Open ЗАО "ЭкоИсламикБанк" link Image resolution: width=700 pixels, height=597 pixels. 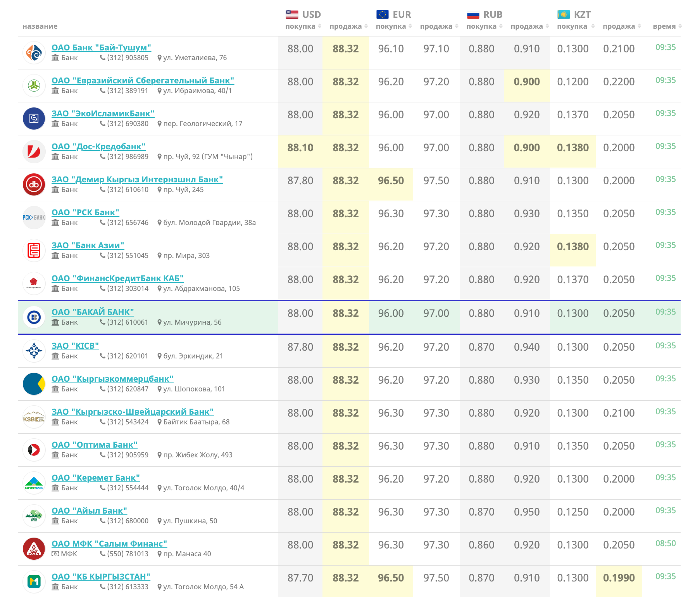pyautogui.click(x=103, y=114)
